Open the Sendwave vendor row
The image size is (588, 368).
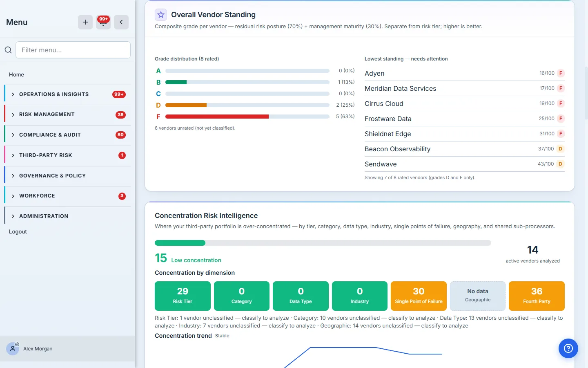tap(465, 164)
